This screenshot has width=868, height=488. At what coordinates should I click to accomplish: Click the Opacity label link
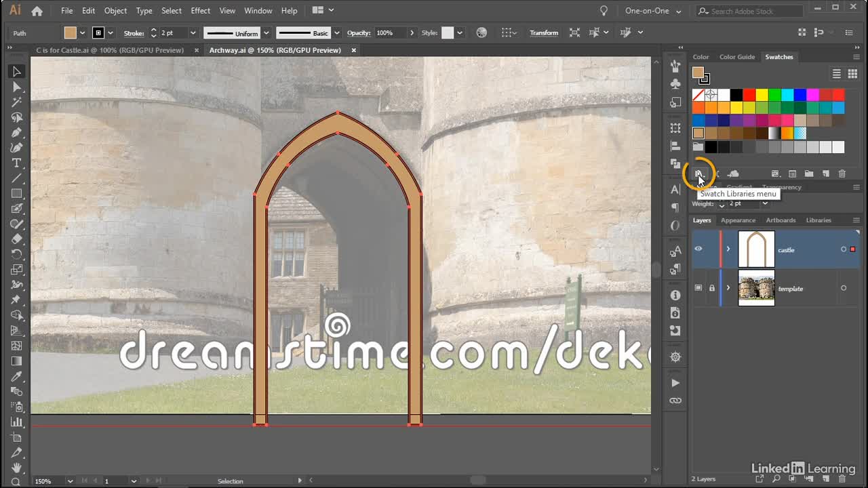point(359,33)
